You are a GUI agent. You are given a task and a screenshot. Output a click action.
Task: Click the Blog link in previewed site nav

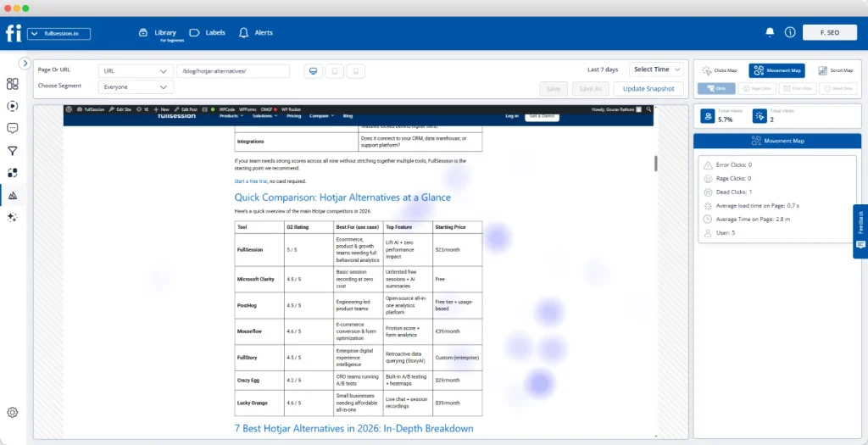click(x=348, y=116)
